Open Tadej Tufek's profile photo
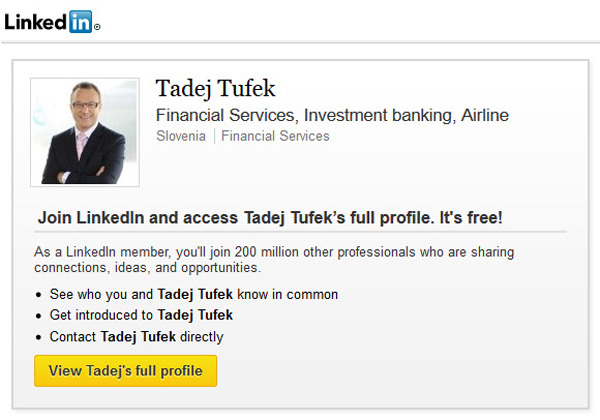The image size is (600, 420). [85, 132]
